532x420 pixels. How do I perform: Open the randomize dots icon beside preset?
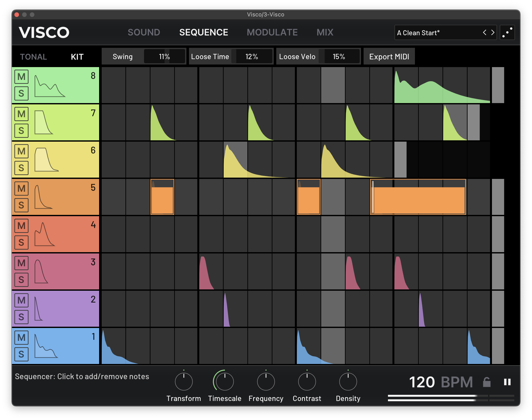click(507, 33)
